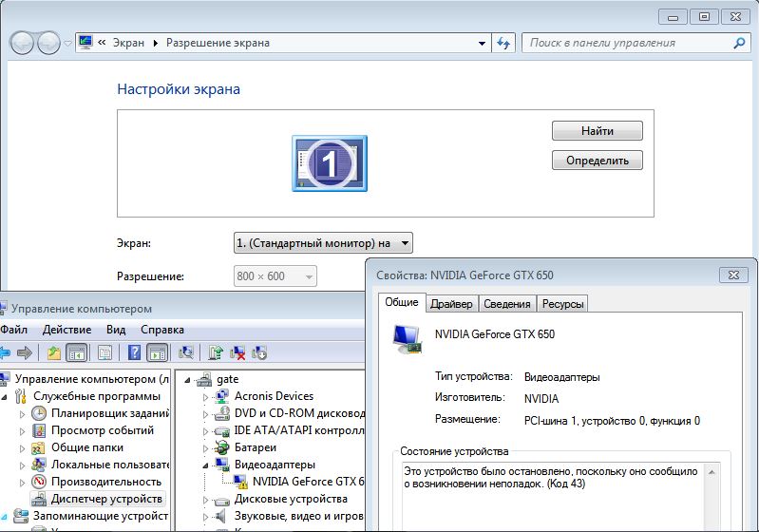Click the Uninstall device icon with red X

237,352
